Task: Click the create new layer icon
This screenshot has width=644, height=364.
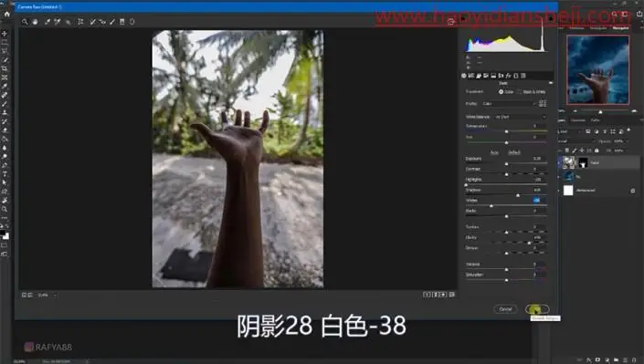Action: click(625, 360)
